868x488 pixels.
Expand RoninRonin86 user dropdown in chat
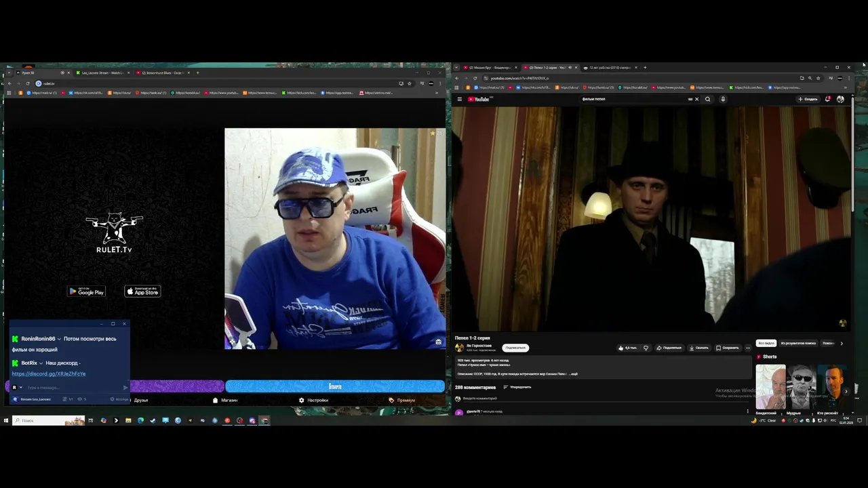point(59,339)
